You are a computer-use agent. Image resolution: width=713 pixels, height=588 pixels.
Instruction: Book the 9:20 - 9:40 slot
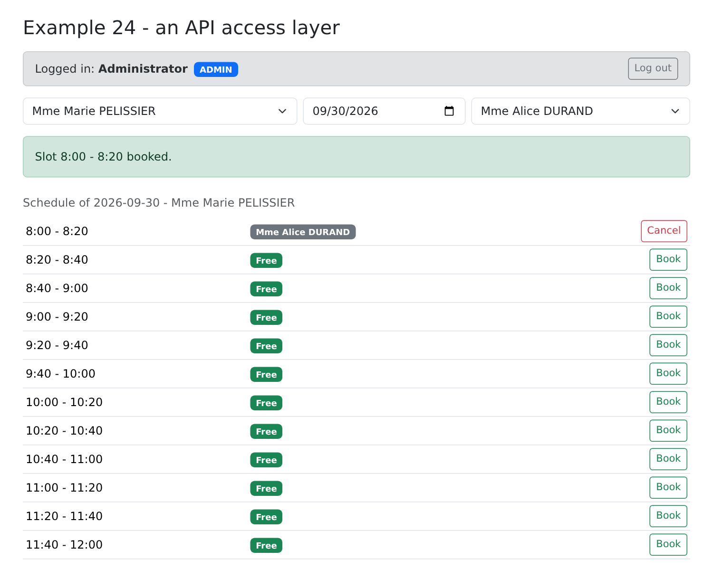pyautogui.click(x=668, y=345)
